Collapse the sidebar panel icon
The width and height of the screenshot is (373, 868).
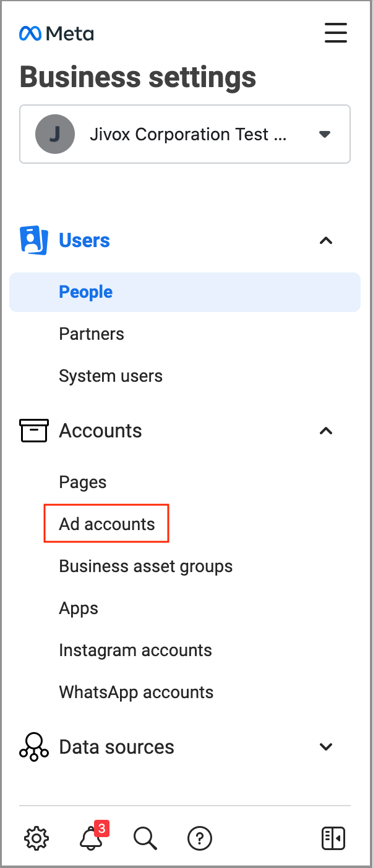(x=333, y=838)
